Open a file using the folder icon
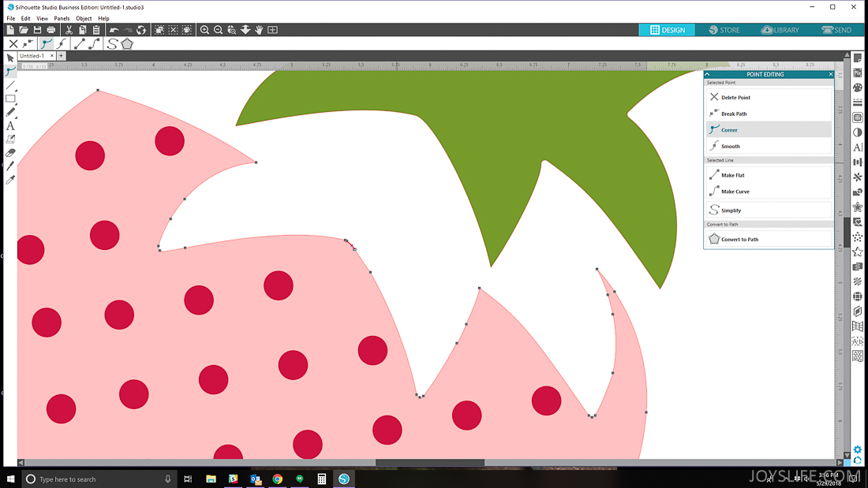 click(x=23, y=30)
